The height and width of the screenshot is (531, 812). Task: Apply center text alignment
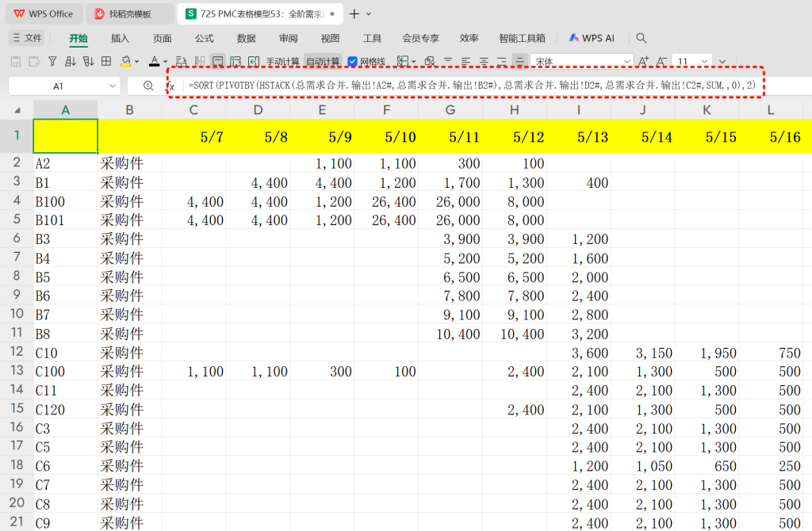tap(484, 62)
